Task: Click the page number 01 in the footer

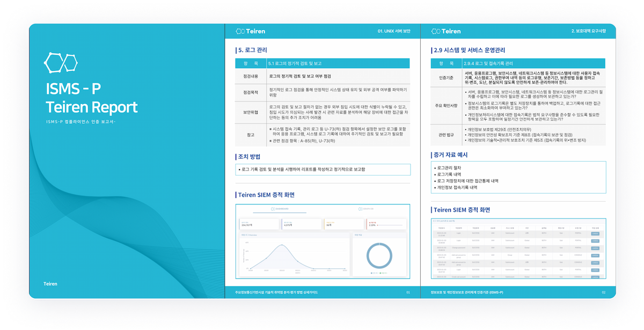Action: coord(408,292)
